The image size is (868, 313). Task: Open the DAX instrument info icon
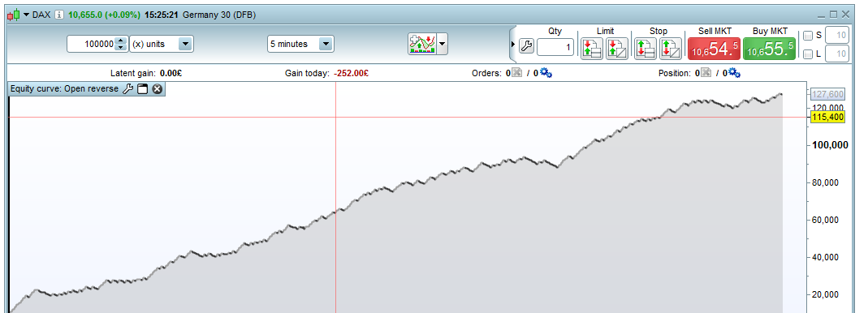(x=59, y=15)
